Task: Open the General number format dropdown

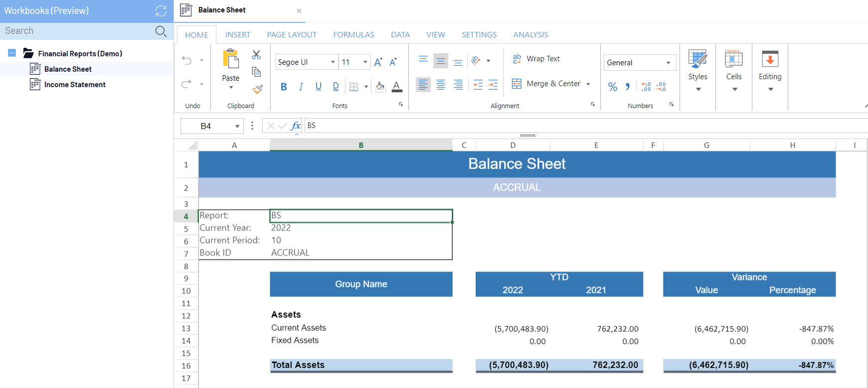Action: pyautogui.click(x=668, y=63)
